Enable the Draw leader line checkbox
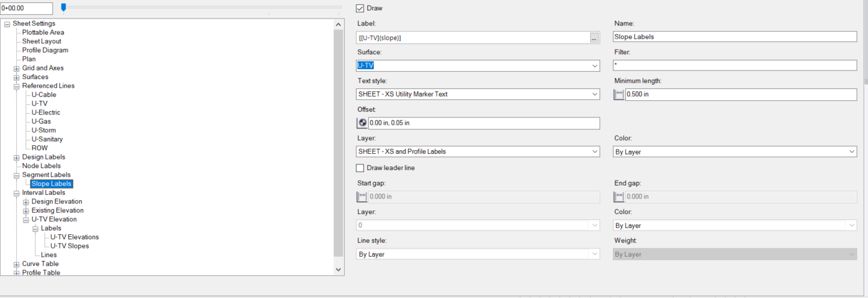Image resolution: width=868 pixels, height=298 pixels. pos(360,168)
